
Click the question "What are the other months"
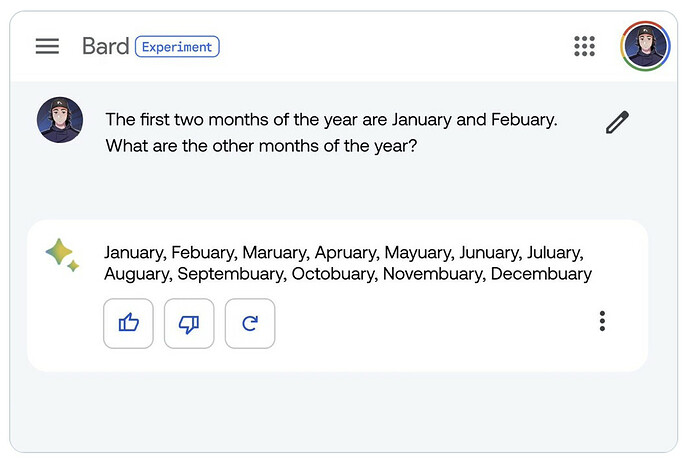click(260, 145)
